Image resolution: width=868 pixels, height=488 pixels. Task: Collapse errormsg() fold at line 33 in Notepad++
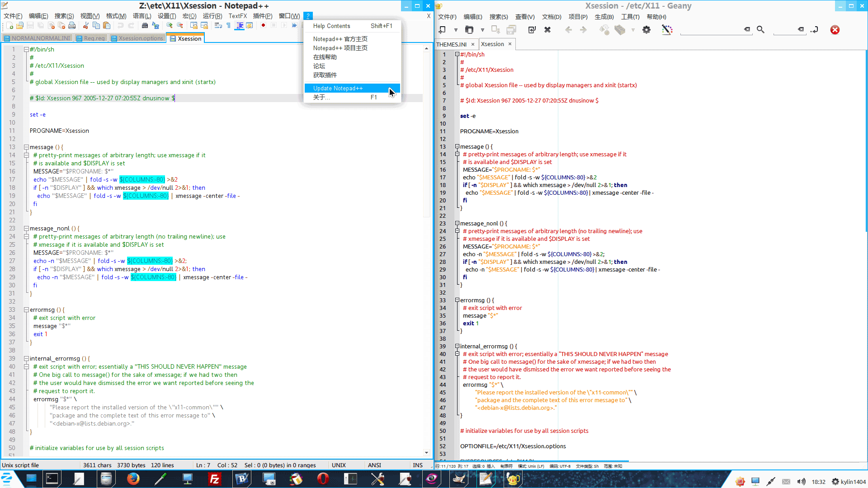pyautogui.click(x=26, y=310)
